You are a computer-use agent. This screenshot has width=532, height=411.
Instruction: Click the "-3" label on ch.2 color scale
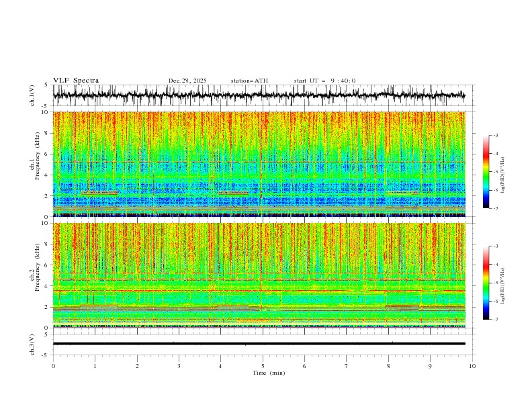(496, 246)
